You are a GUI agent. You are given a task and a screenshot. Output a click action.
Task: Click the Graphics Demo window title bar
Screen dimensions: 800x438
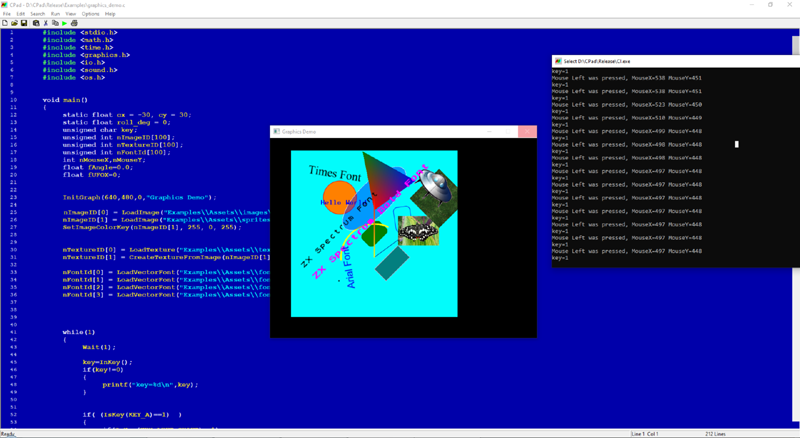pyautogui.click(x=380, y=131)
